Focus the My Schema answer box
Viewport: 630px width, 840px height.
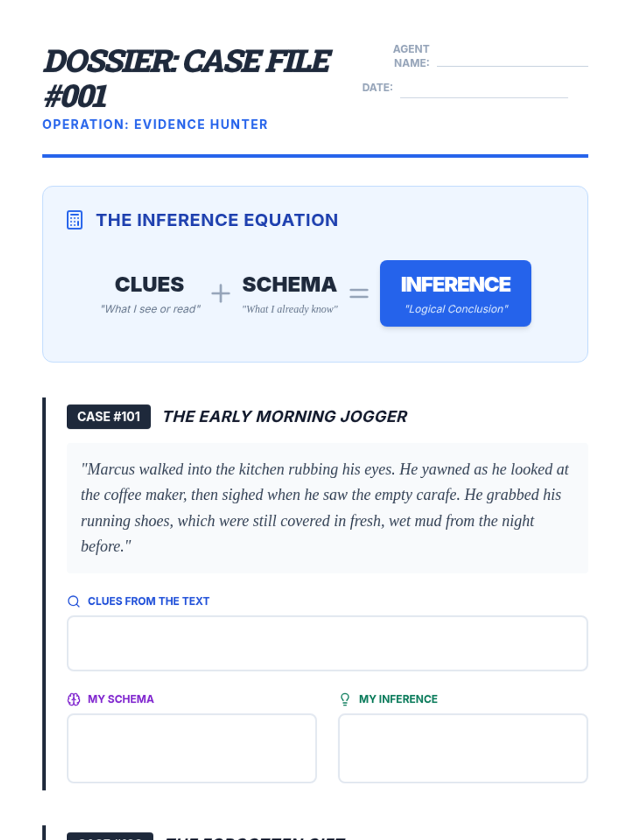click(192, 748)
